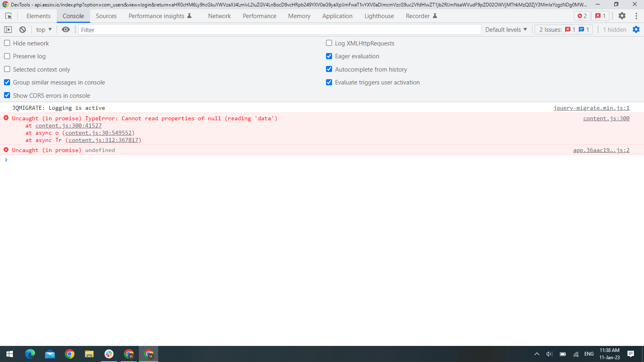Viewport: 644px width, 362px height.
Task: Open the three-dot DevTools menu
Action: 636,16
